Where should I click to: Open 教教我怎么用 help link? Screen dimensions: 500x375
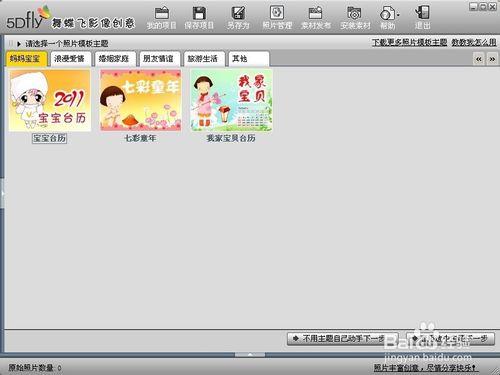(474, 43)
